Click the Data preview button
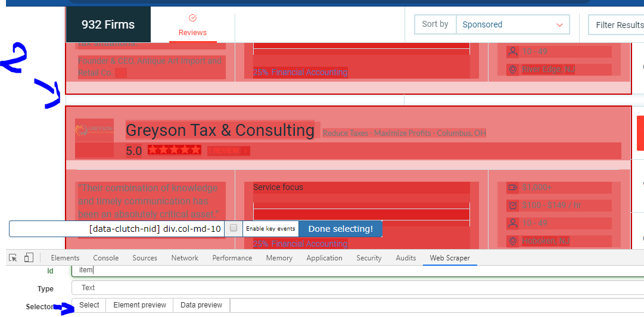Viewport: 644px width, 317px height. 201,305
